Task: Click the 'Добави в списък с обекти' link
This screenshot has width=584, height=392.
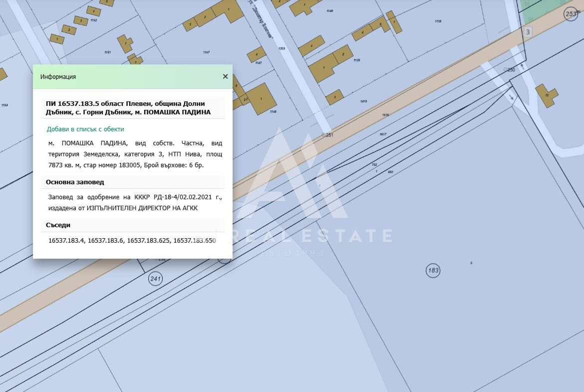Action: (85, 129)
